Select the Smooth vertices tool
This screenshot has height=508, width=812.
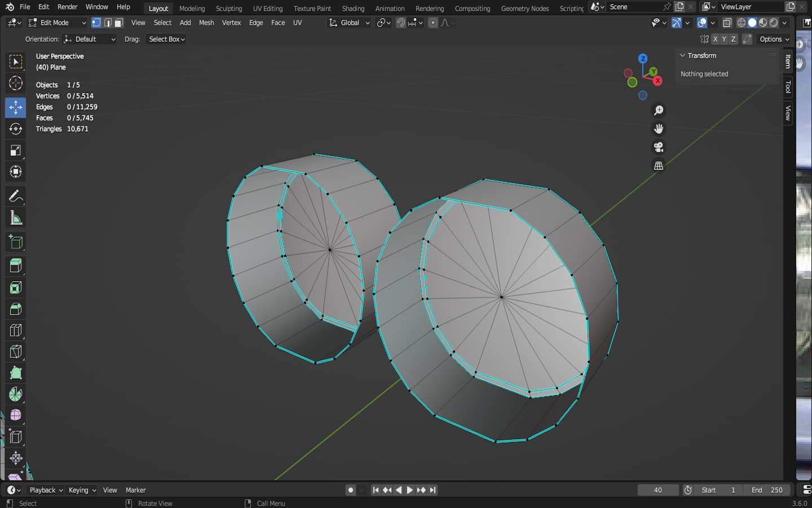tap(15, 415)
